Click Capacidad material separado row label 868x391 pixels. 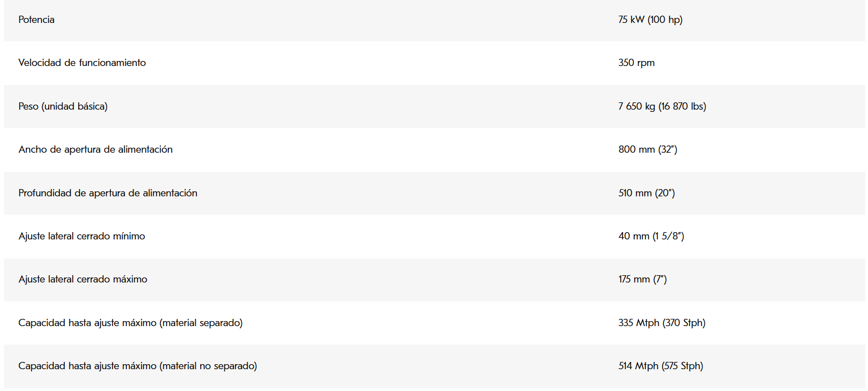[130, 323]
